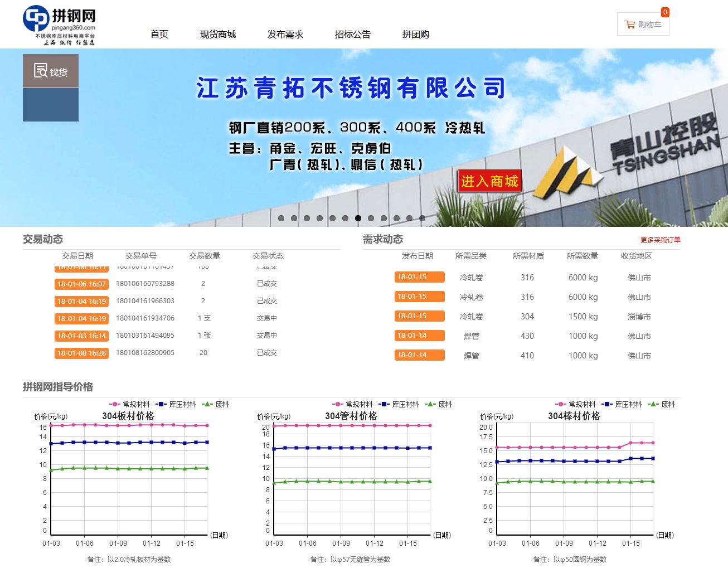Click the 18-01-06 16:07 trade date tag
This screenshot has height=568, width=728.
pyautogui.click(x=81, y=284)
